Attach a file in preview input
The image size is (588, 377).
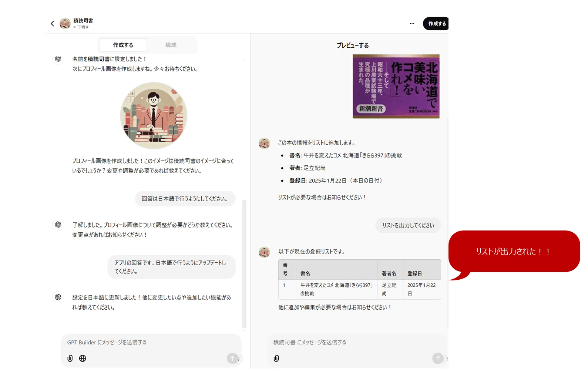coord(276,358)
